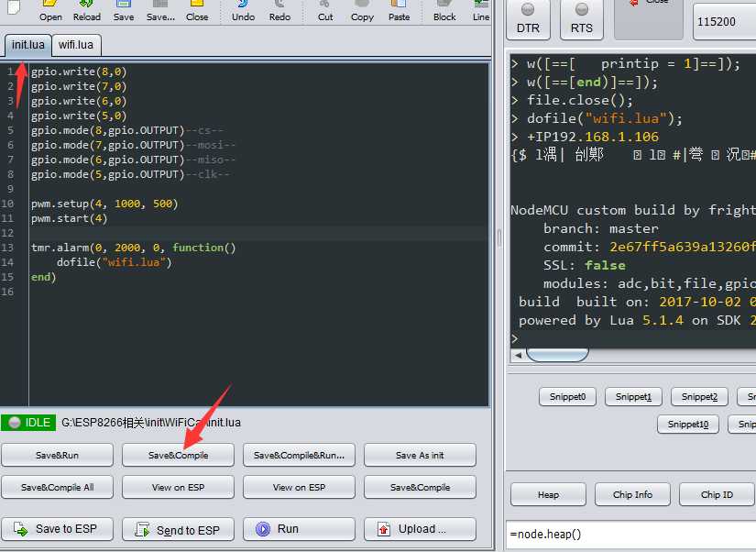Click the 'SSL: false' terminal line
Image resolution: width=756 pixels, height=552 pixels.
[584, 265]
